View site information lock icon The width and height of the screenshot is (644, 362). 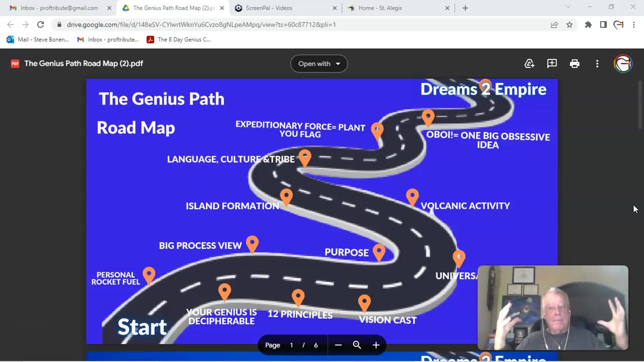(59, 24)
